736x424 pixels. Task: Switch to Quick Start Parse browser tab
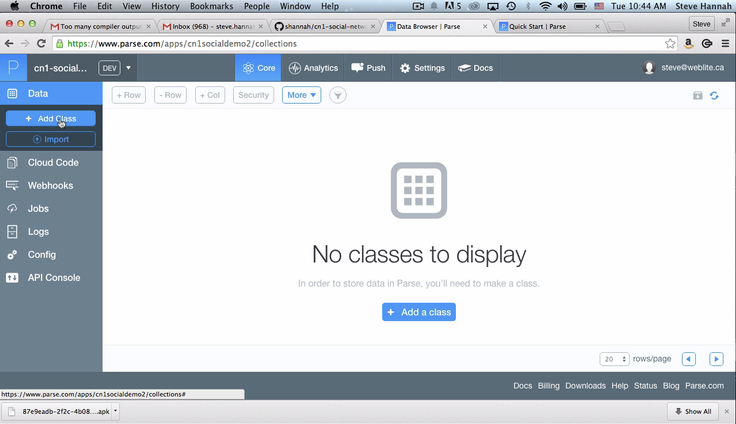(x=548, y=26)
